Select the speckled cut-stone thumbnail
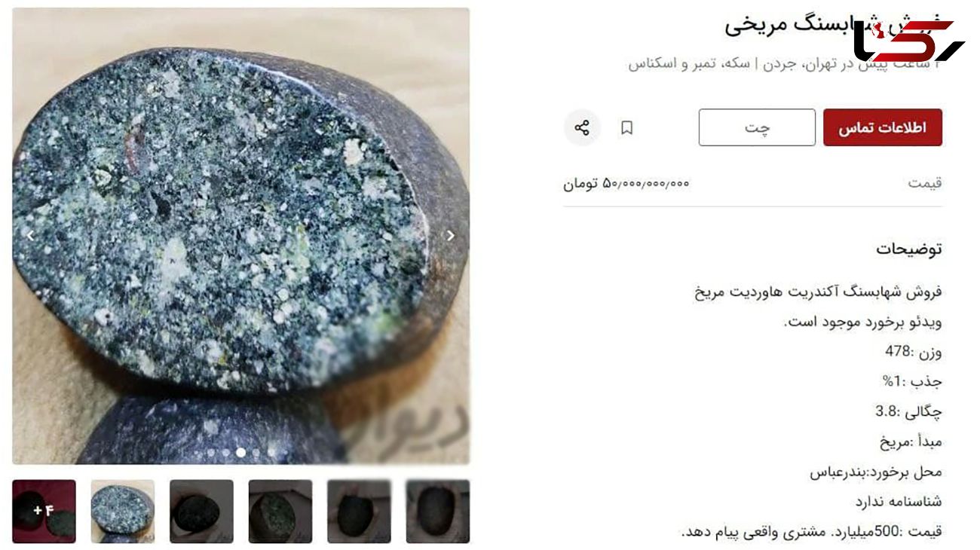This screenshot has width=980, height=550. tap(123, 512)
